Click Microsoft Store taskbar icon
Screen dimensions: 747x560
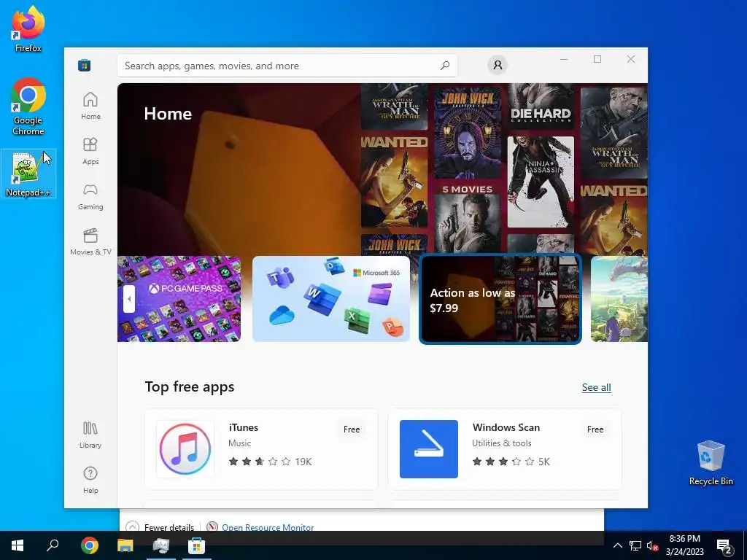196,545
